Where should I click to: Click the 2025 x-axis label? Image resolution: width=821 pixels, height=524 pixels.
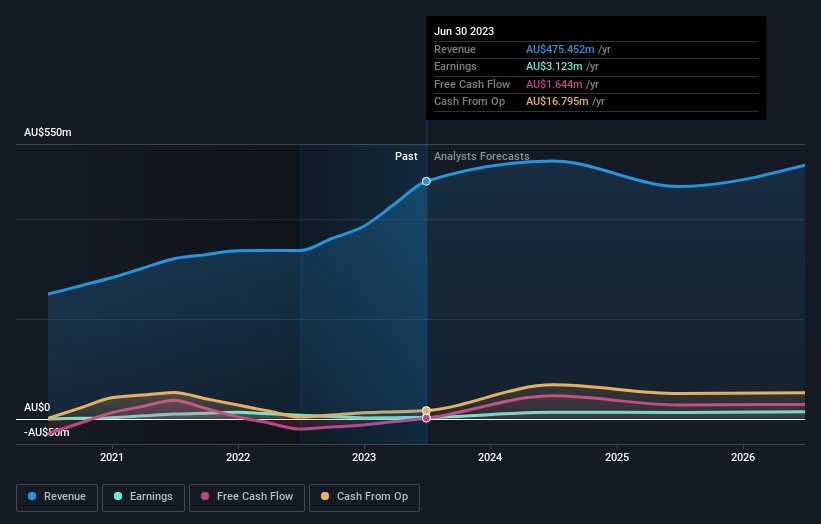(x=617, y=457)
